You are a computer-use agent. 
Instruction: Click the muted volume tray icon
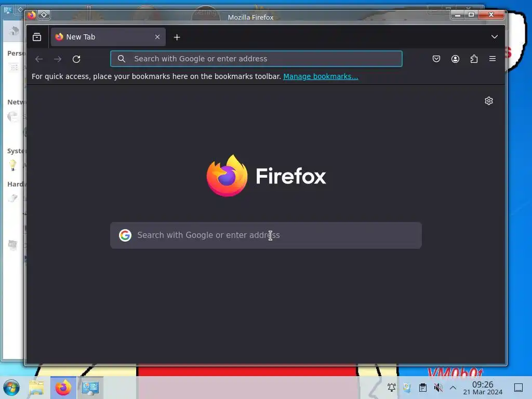(x=438, y=388)
